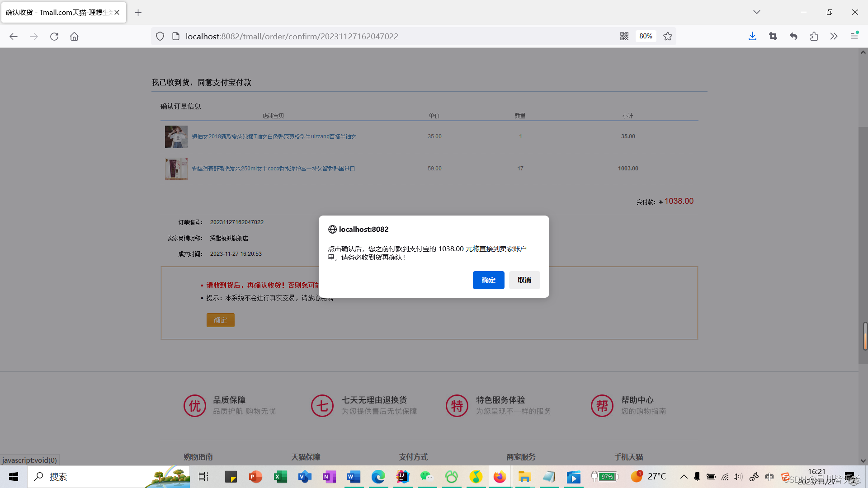Click the undo arrow toolbar icon
Viewport: 868px width, 488px height.
(793, 37)
